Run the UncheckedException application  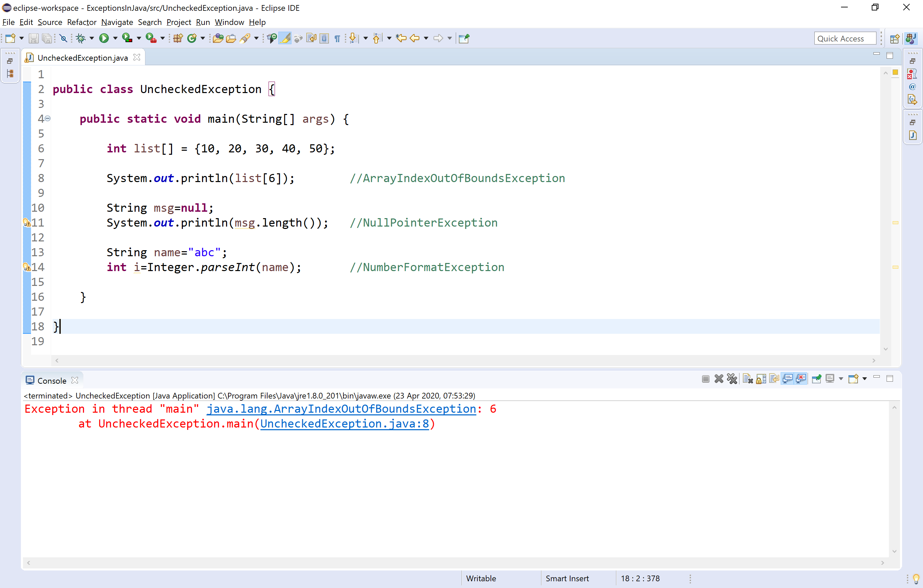[x=104, y=38]
